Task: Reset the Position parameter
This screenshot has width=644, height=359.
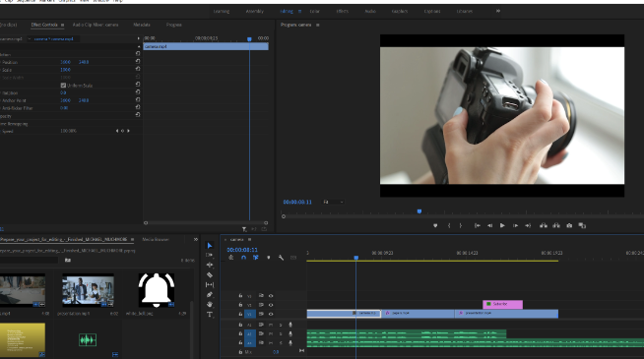Action: coord(138,62)
